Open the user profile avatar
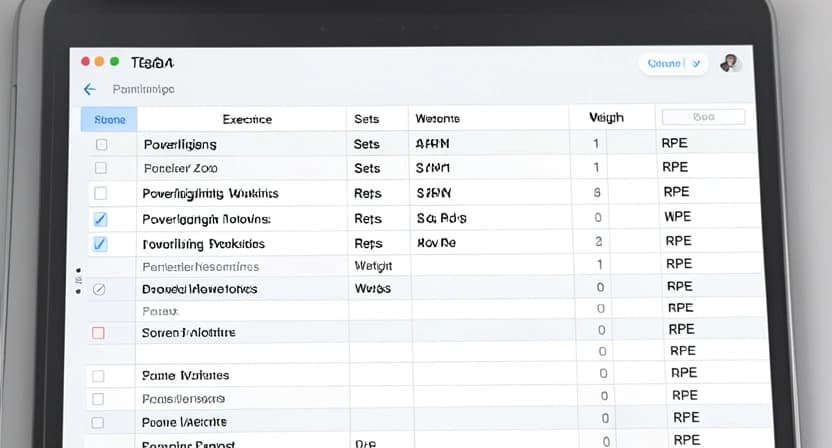The image size is (832, 448). pyautogui.click(x=731, y=63)
